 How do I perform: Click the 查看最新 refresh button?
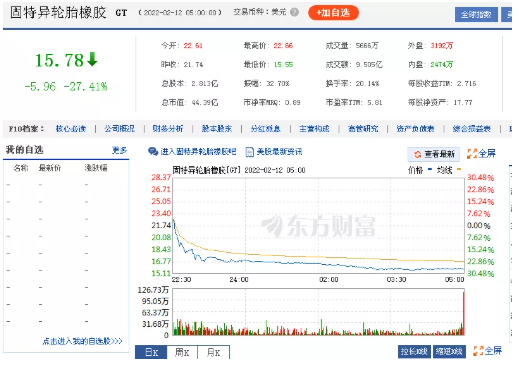[434, 154]
